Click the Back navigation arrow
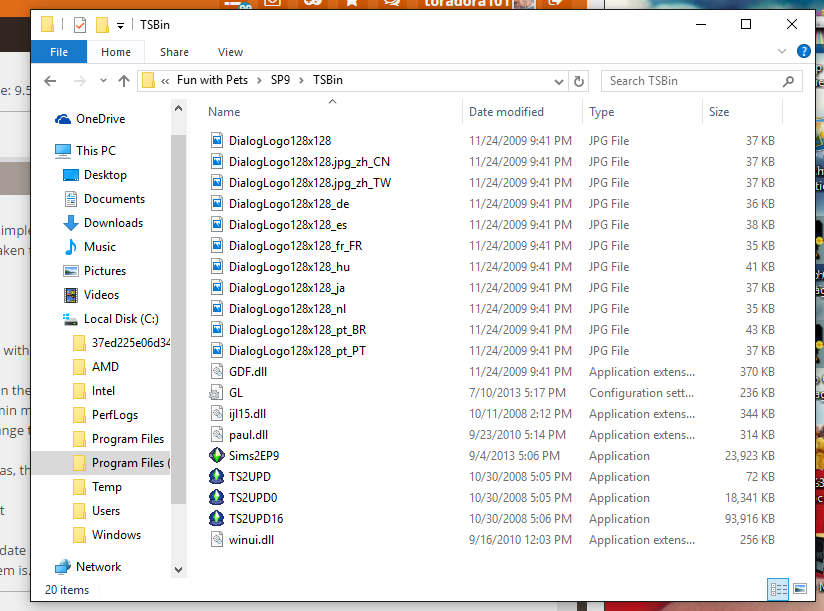The width and height of the screenshot is (824, 611). tap(50, 81)
